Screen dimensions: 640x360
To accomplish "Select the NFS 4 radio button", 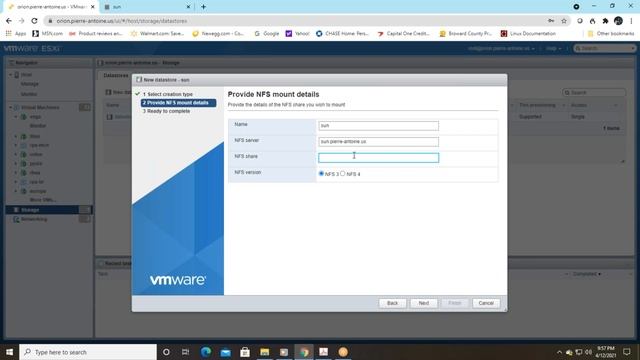I will point(343,173).
